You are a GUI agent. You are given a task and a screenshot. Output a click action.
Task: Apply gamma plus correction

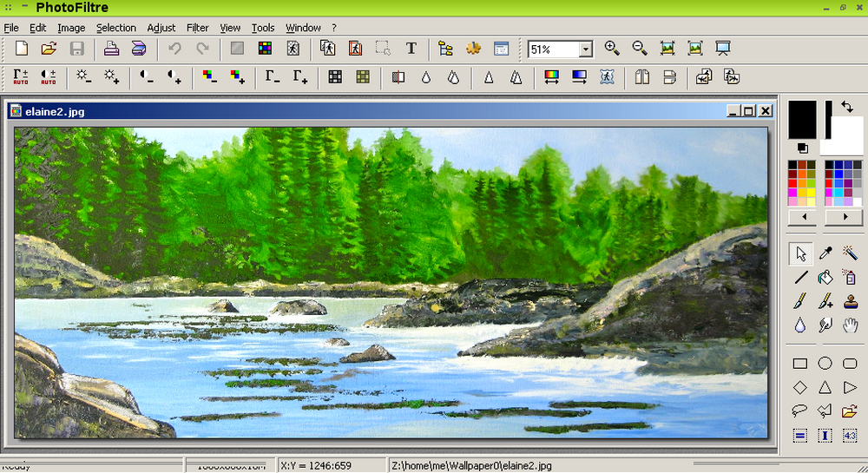point(299,77)
